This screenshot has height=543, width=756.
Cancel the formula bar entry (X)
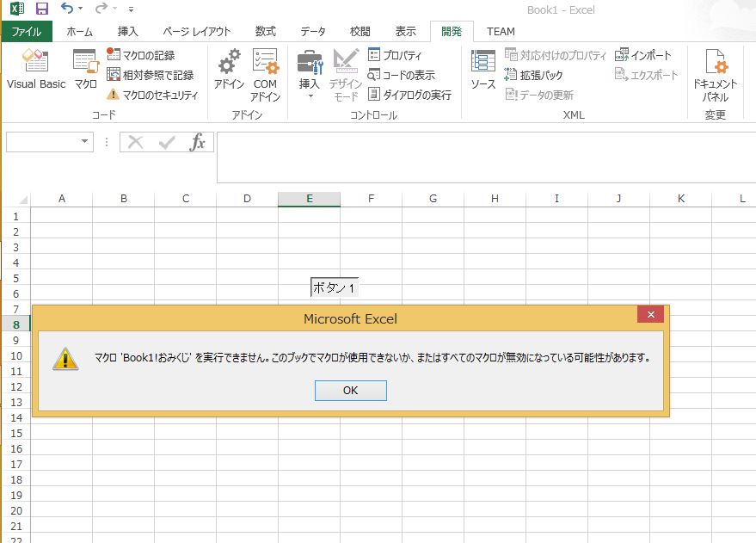coord(136,142)
